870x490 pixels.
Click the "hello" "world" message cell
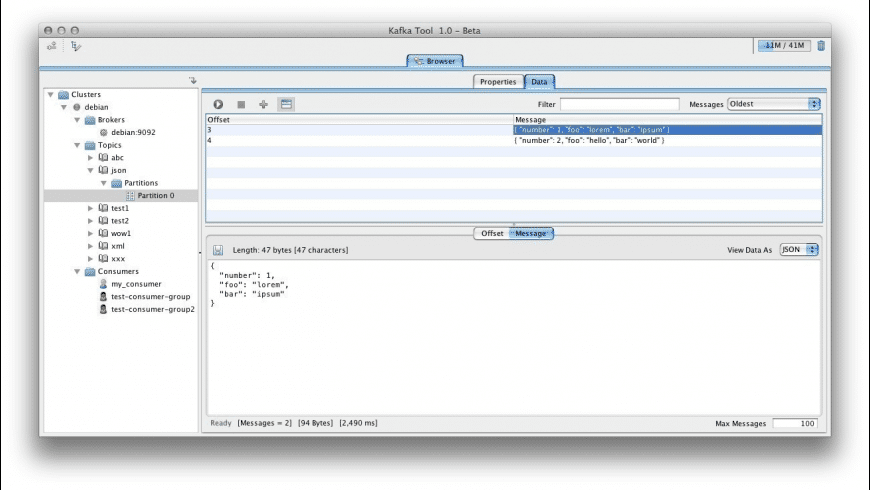(667, 140)
